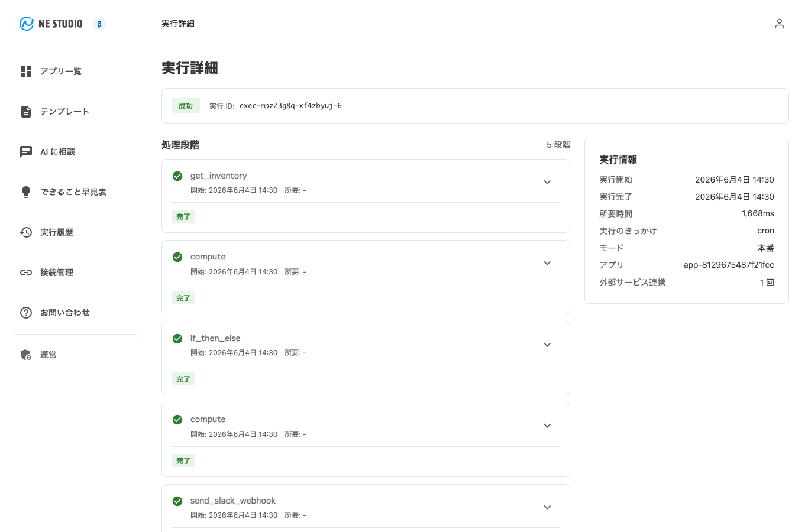
Task: Click the if_then_else step name
Action: (215, 338)
